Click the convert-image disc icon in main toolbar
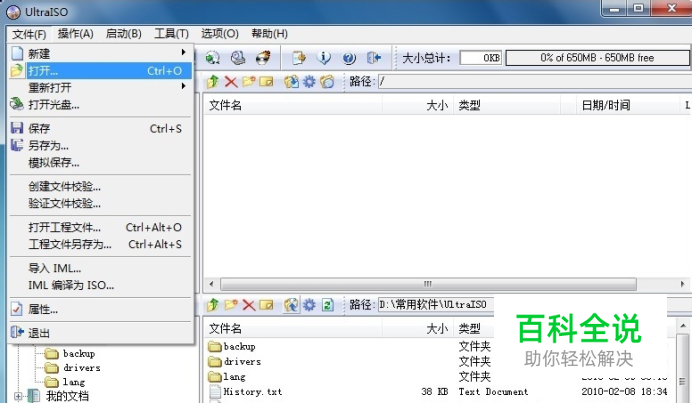Image resolution: width=692 pixels, height=403 pixels. [x=213, y=58]
